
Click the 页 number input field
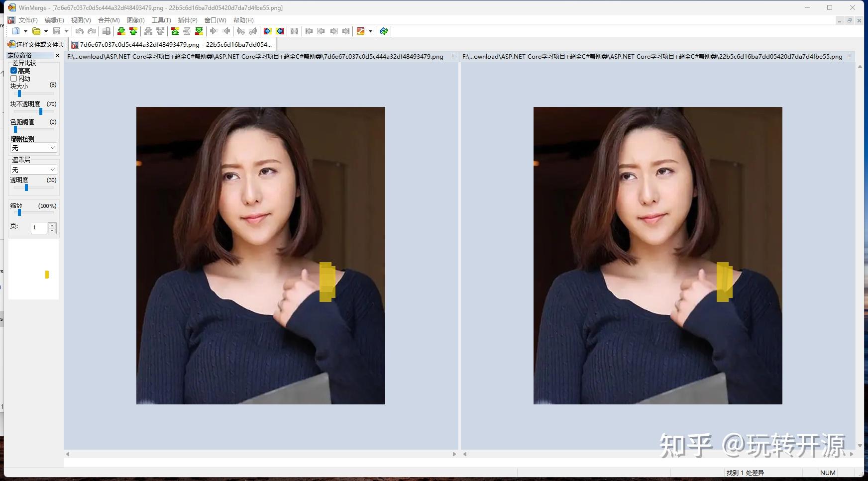(x=39, y=228)
